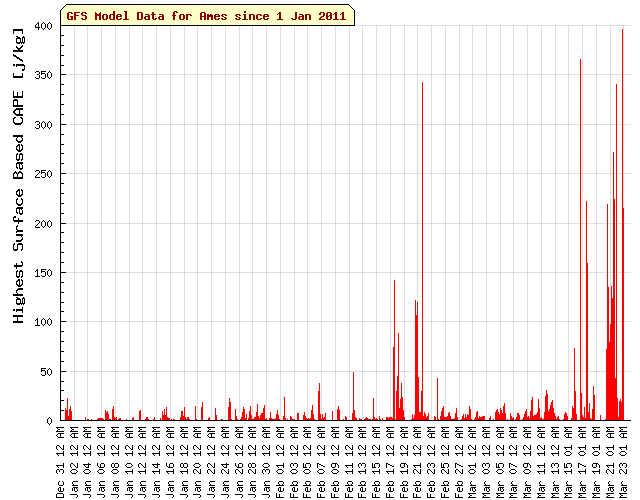Select the 'Jan 22 12 AM' x-axis label
This screenshot has height=500, width=640.
point(211,462)
